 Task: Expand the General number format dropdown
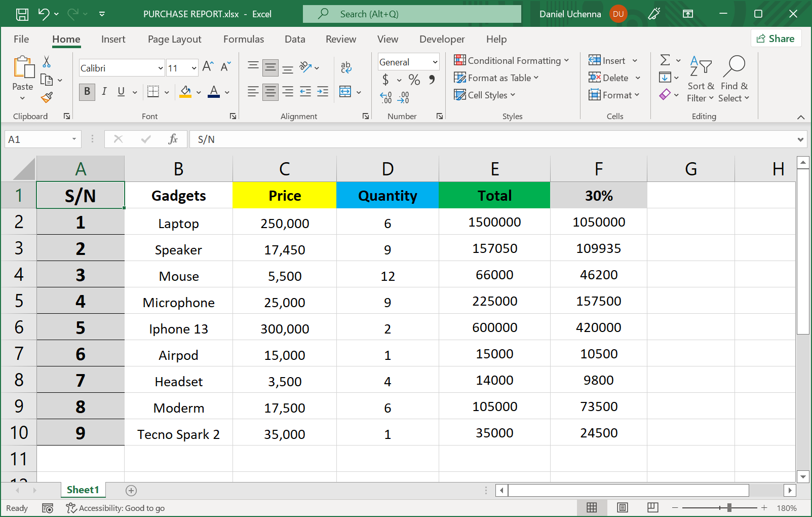click(435, 62)
